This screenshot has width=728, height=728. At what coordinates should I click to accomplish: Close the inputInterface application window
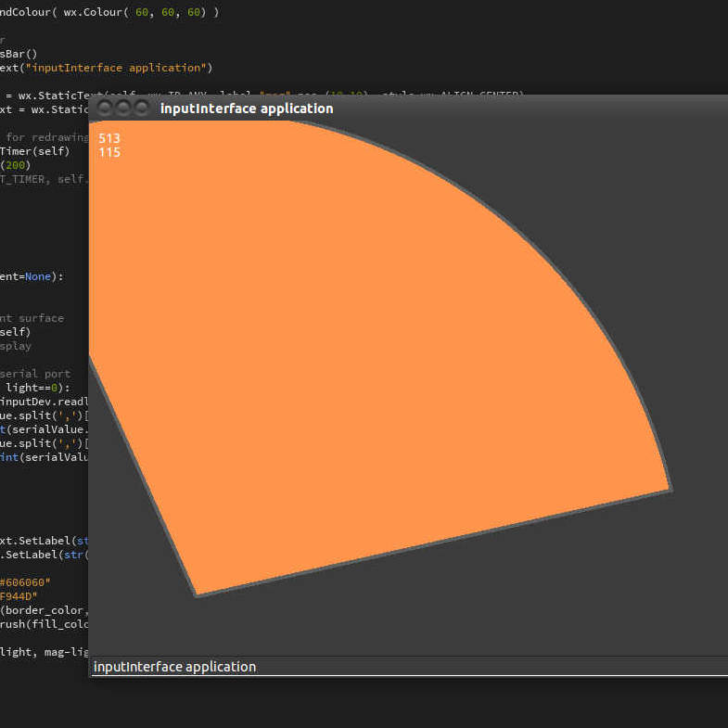tap(105, 108)
